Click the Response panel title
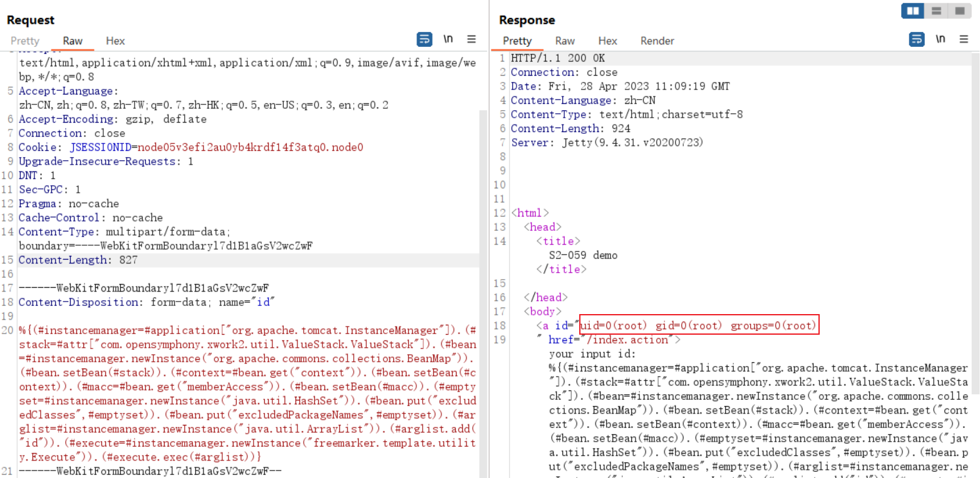This screenshot has width=980, height=478. (527, 20)
